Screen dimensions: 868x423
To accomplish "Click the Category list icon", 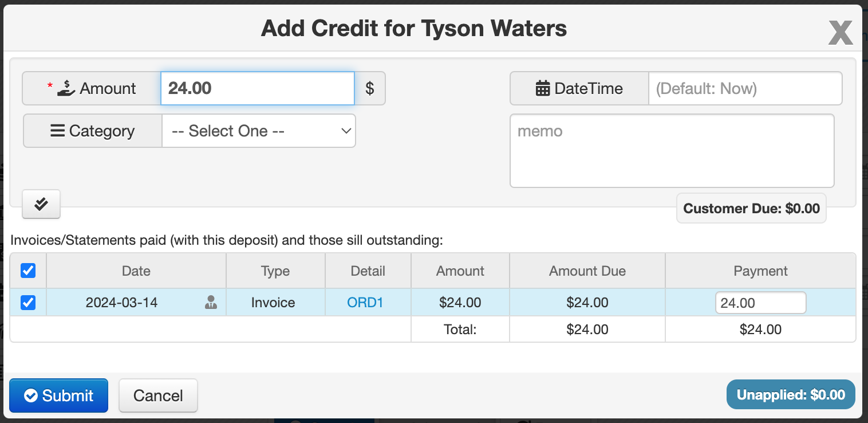I will [57, 131].
